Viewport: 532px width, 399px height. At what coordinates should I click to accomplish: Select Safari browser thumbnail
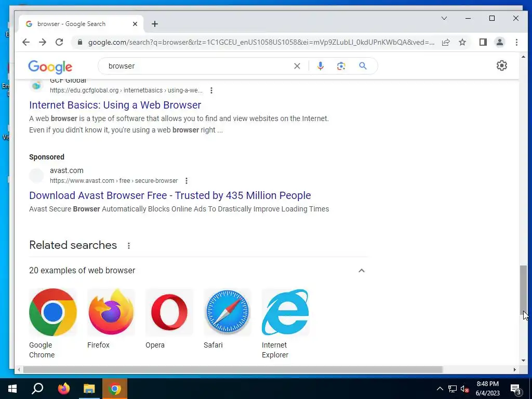pos(228,312)
